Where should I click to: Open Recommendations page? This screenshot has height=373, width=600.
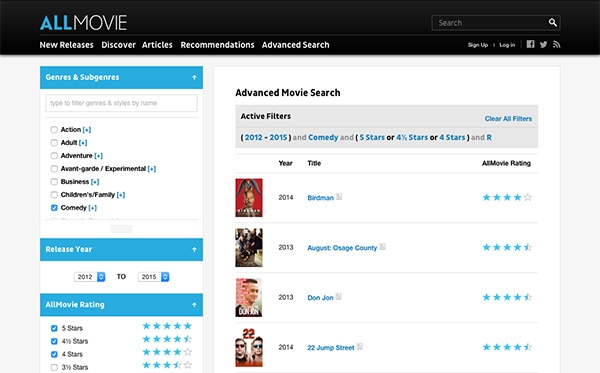click(217, 45)
